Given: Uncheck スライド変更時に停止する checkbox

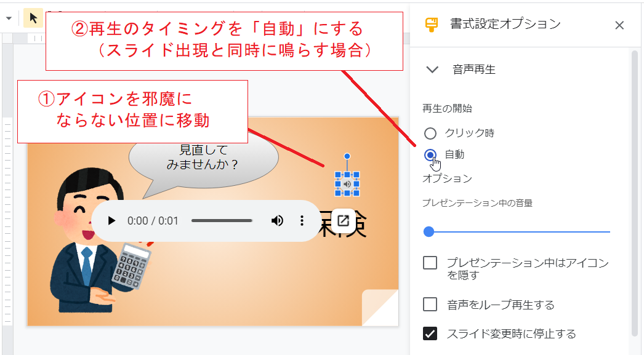Looking at the screenshot, I should click(430, 333).
